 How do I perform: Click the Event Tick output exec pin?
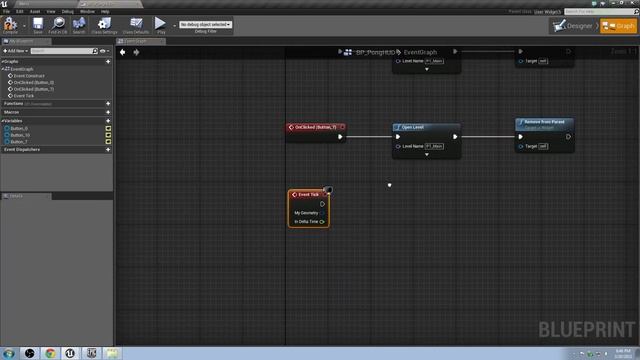322,204
